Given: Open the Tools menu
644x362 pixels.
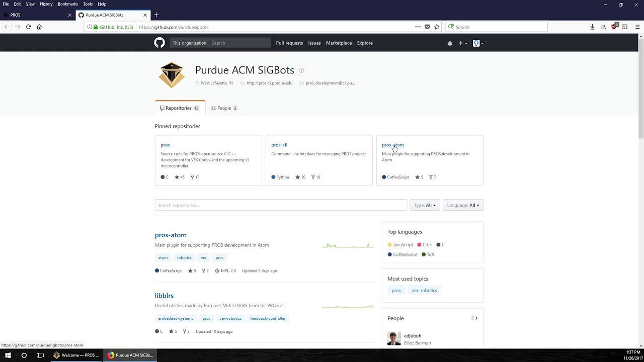Looking at the screenshot, I should pos(88,4).
